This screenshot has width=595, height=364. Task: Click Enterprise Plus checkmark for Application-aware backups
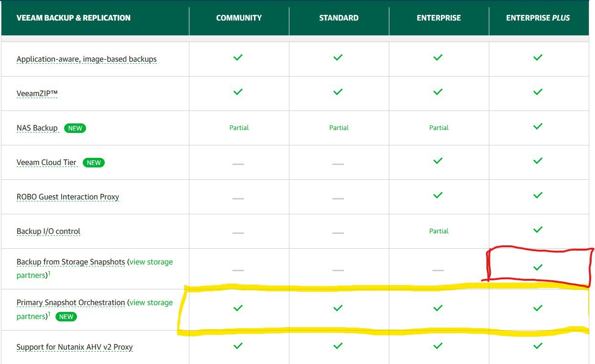tap(538, 57)
